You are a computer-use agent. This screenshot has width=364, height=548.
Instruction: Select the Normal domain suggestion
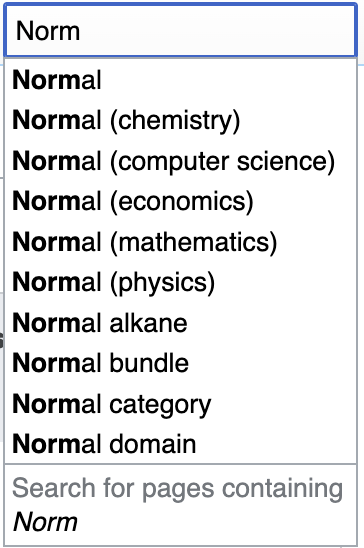coord(181,444)
